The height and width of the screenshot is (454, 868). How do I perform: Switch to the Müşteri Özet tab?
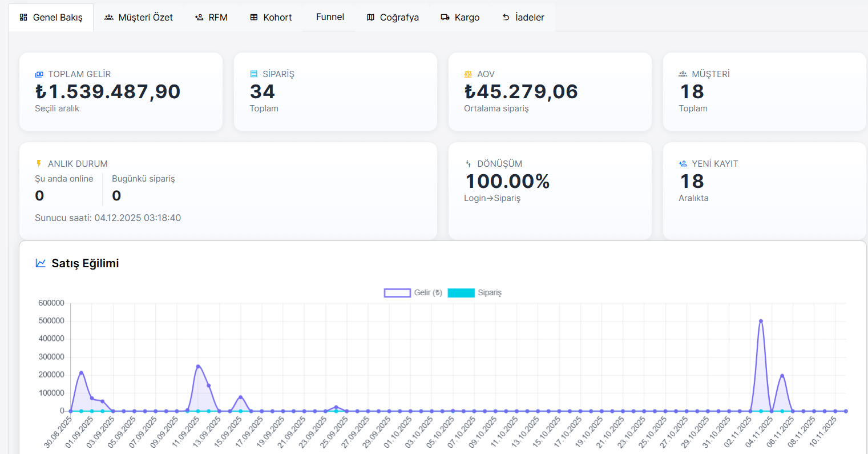(x=139, y=17)
